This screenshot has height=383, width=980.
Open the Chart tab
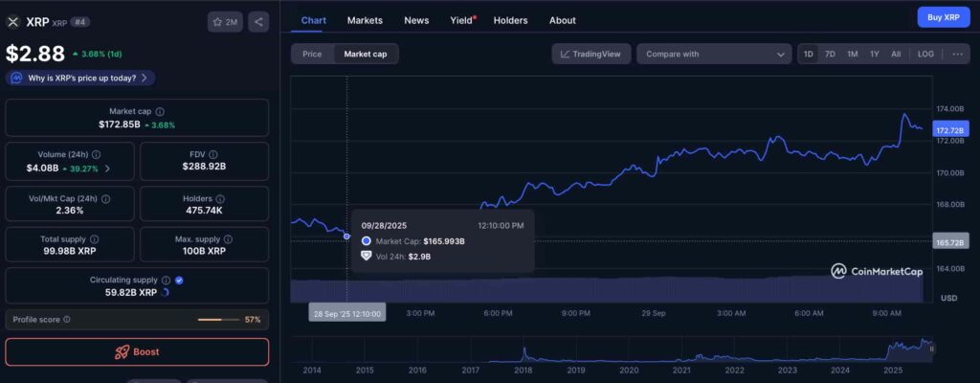click(313, 20)
